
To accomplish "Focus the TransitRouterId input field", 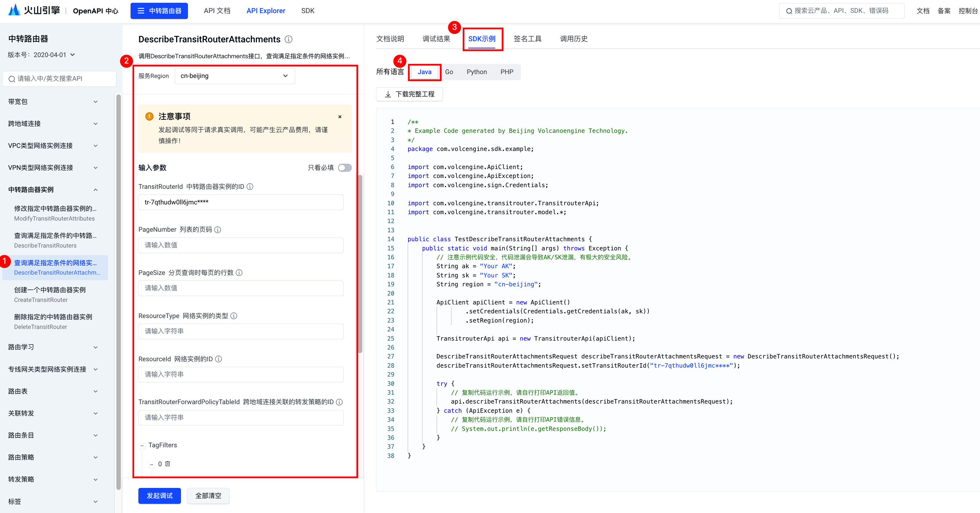I will (x=241, y=202).
